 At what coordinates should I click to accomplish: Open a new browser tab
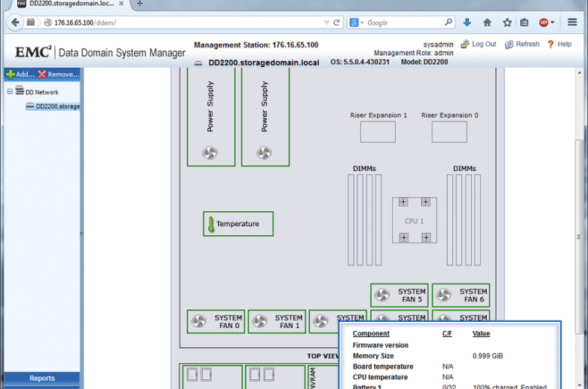click(x=139, y=3)
